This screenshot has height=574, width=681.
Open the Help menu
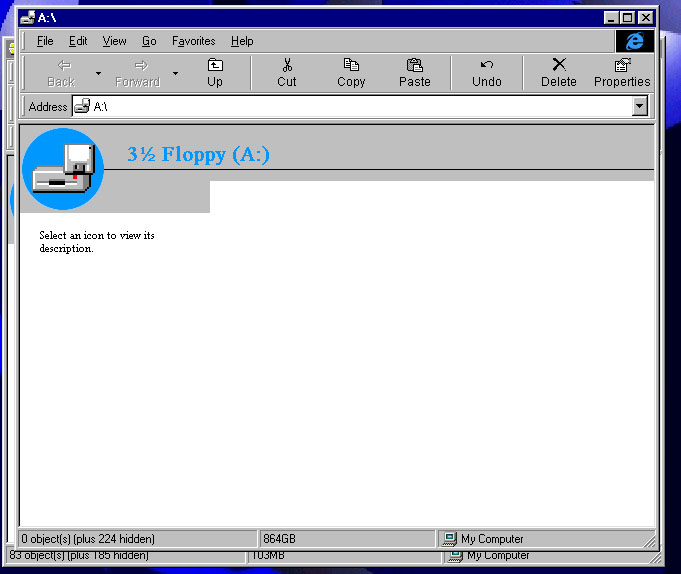point(242,41)
